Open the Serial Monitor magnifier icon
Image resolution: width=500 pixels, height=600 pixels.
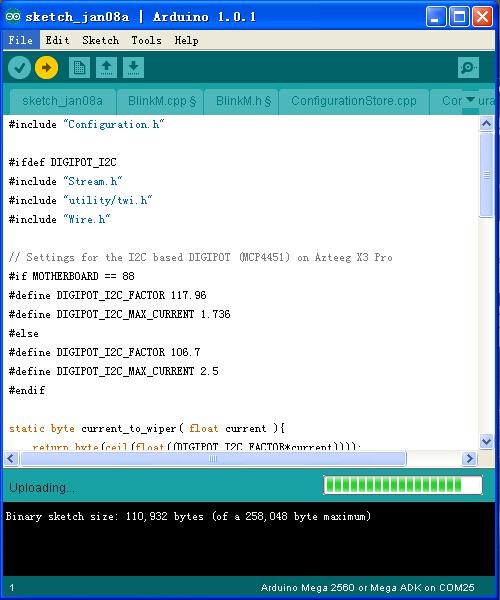[x=468, y=68]
